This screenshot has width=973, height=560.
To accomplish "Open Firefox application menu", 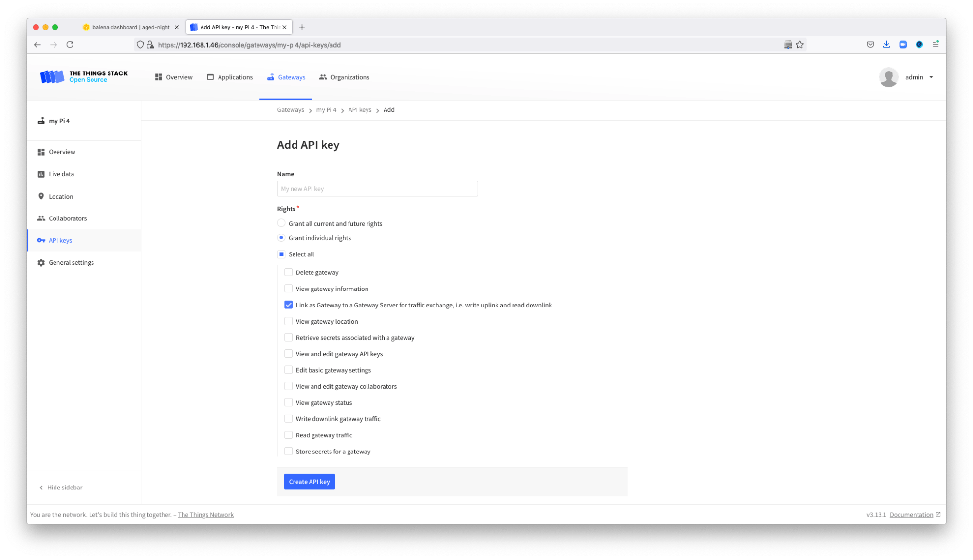I will pos(935,45).
